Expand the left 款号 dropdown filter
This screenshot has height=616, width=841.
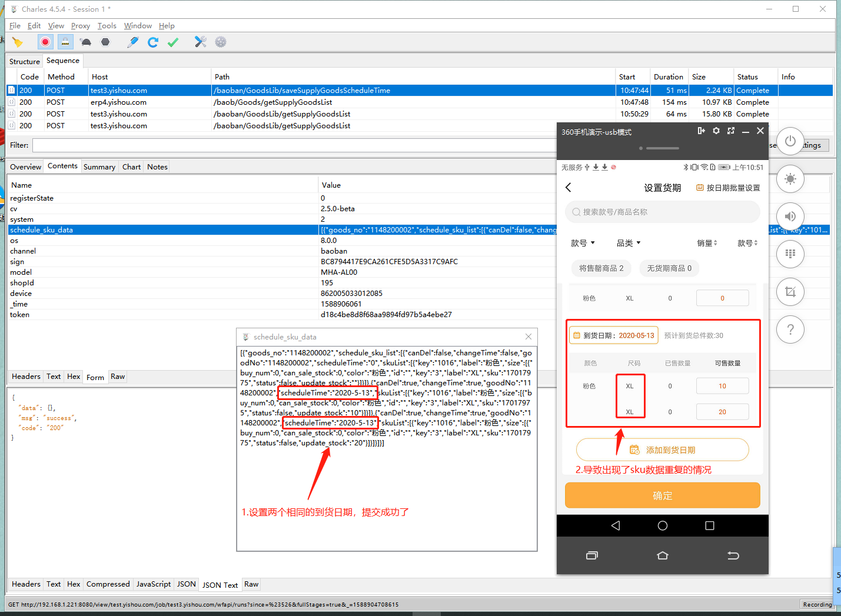point(583,243)
